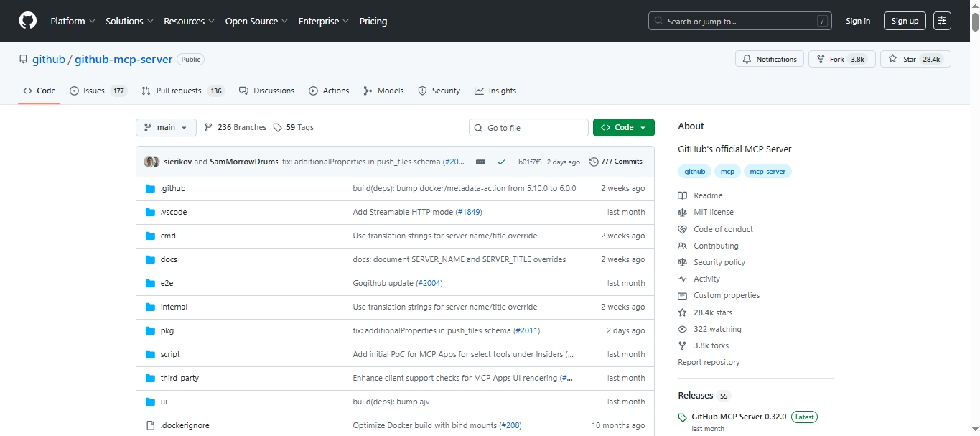Expand the green Code dropdown
Viewport: 980px width, 436px height.
(x=623, y=127)
